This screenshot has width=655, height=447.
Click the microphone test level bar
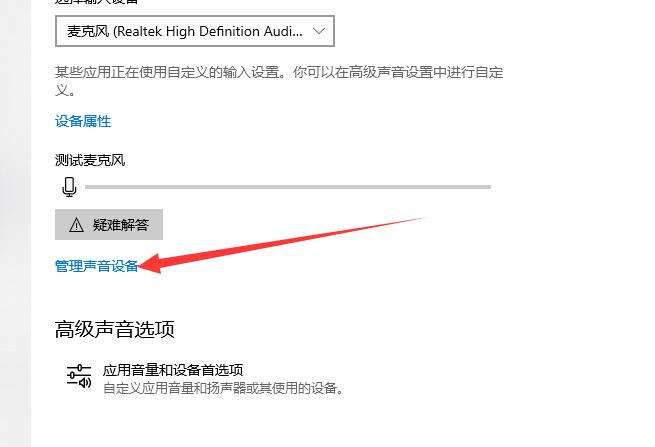(x=288, y=187)
